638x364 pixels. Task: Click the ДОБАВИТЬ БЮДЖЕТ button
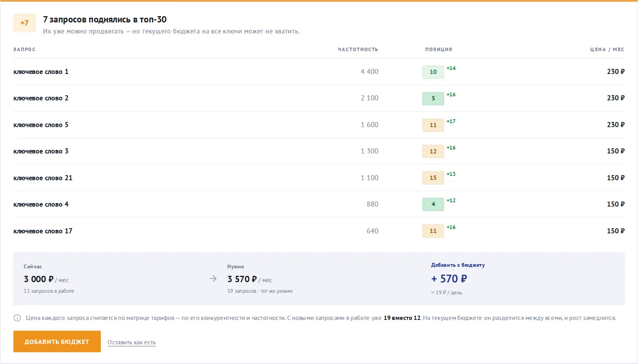57,342
